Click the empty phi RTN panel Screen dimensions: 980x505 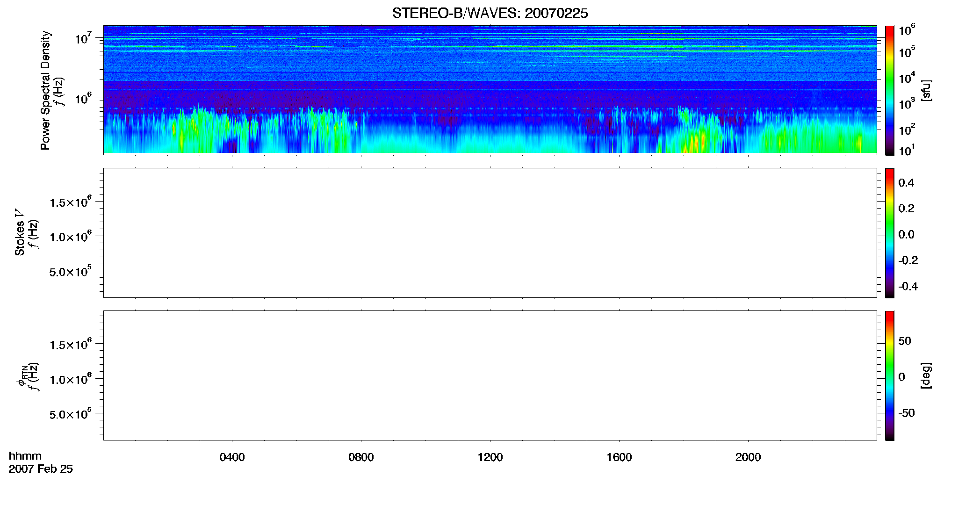[x=490, y=375]
